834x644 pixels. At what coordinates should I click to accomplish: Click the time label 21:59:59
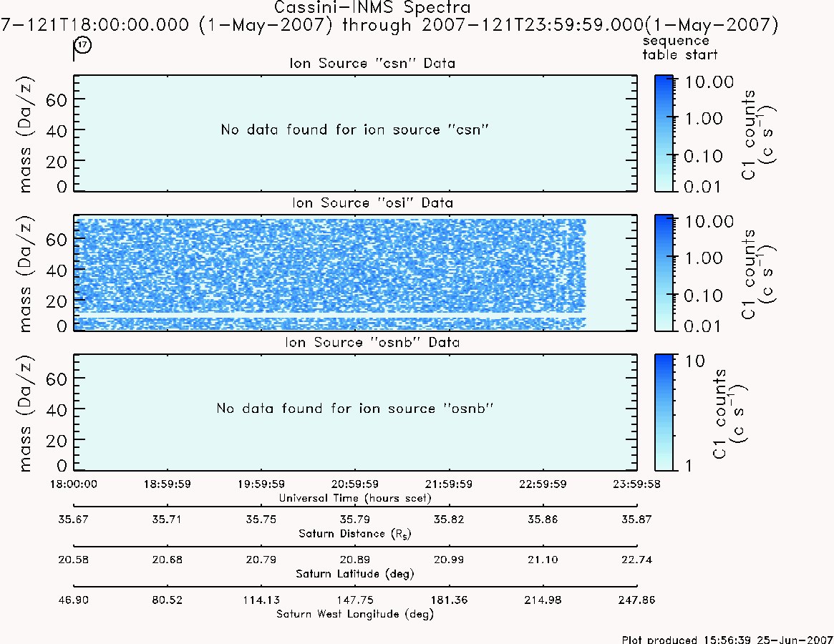(449, 484)
